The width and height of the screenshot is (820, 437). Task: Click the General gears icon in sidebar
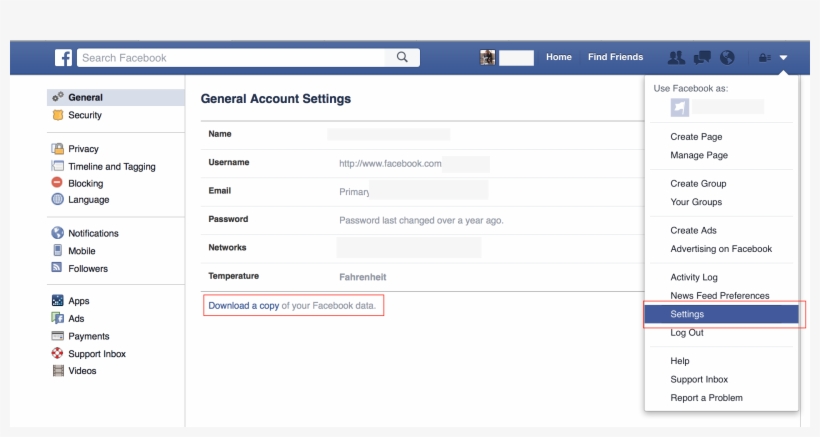pos(58,97)
